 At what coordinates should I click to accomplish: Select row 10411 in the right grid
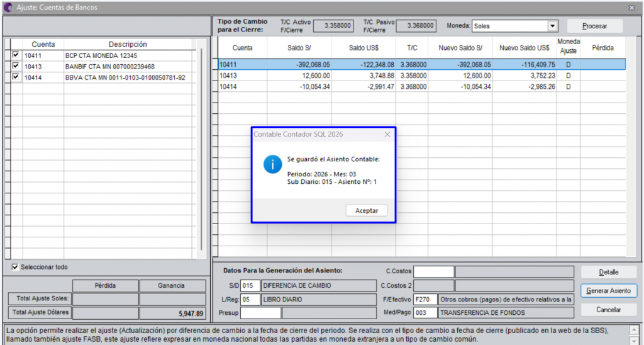point(421,65)
